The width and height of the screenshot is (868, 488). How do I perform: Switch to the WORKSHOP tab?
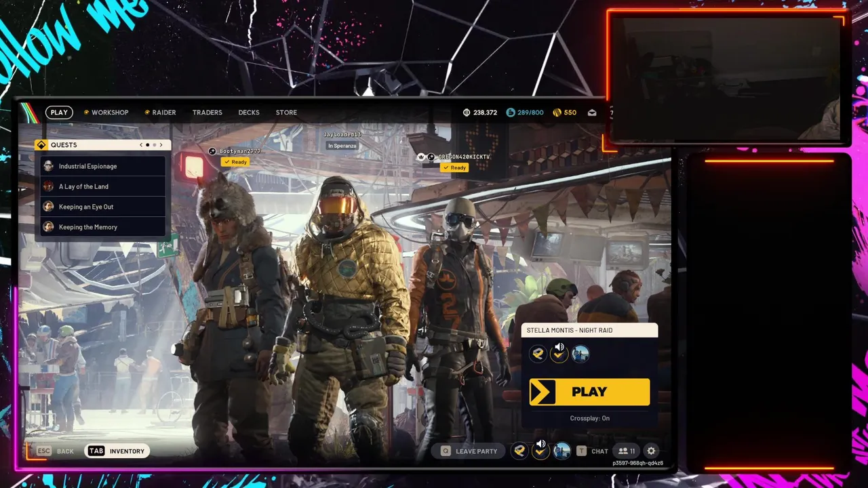coord(106,113)
